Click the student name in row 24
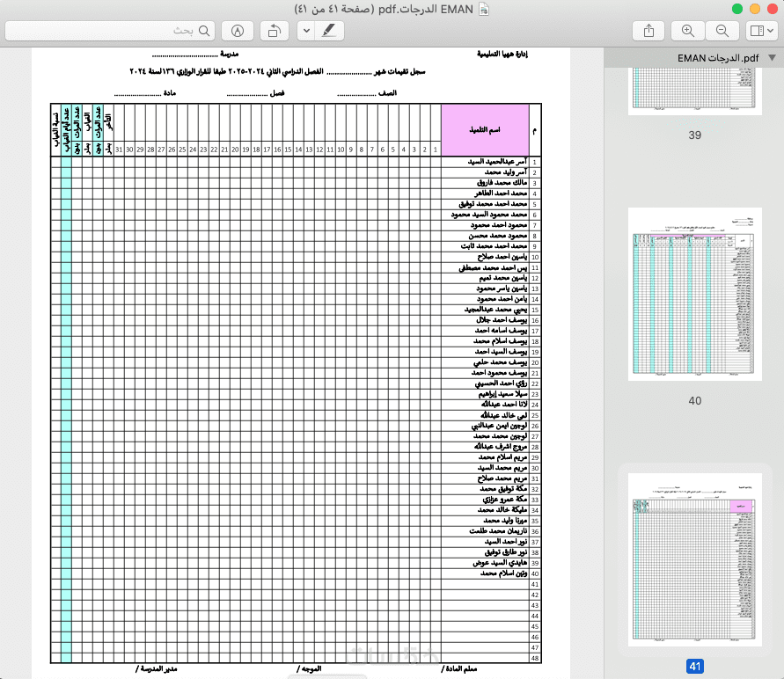This screenshot has height=679, width=784. (504, 405)
